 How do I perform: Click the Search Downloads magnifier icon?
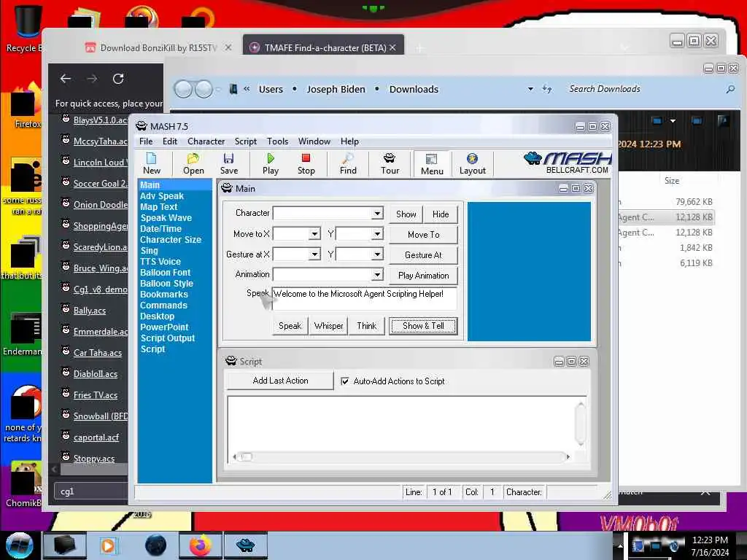729,89
